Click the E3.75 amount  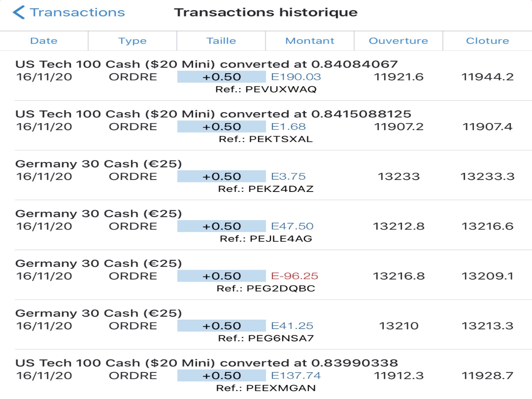289,176
